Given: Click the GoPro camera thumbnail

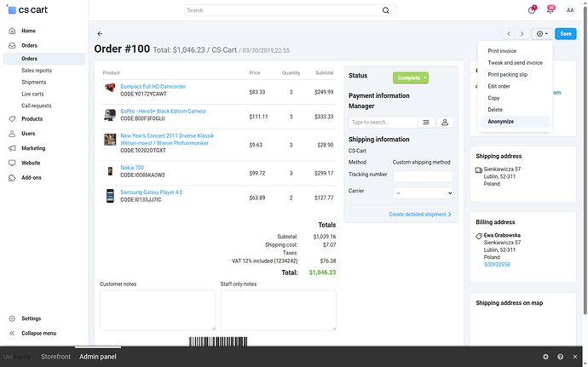Looking at the screenshot, I should [110, 114].
